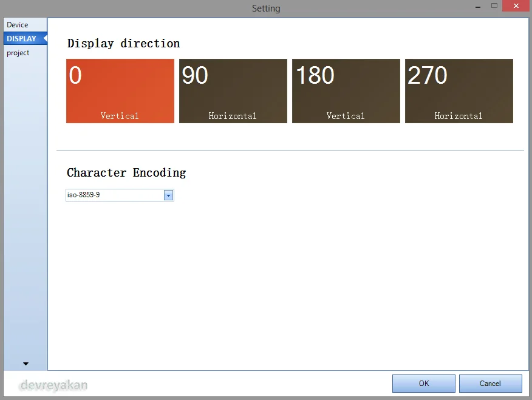Click the Display direction heading
The width and height of the screenshot is (532, 400).
(123, 43)
